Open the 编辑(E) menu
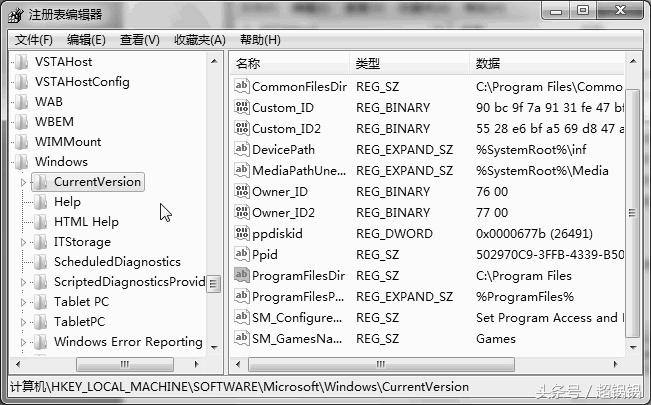Viewport: 651px width, 405px height. (86, 40)
